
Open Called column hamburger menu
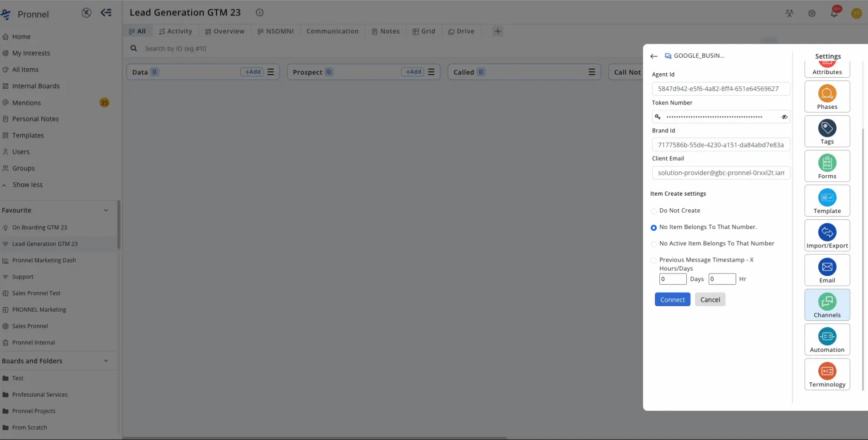[x=592, y=72]
